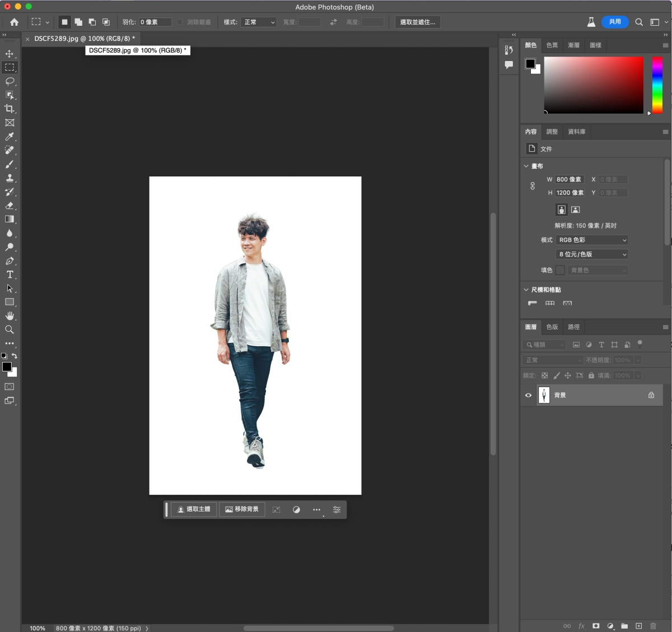Image resolution: width=672 pixels, height=632 pixels.
Task: Toggle Quick Mask mode
Action: coord(10,387)
